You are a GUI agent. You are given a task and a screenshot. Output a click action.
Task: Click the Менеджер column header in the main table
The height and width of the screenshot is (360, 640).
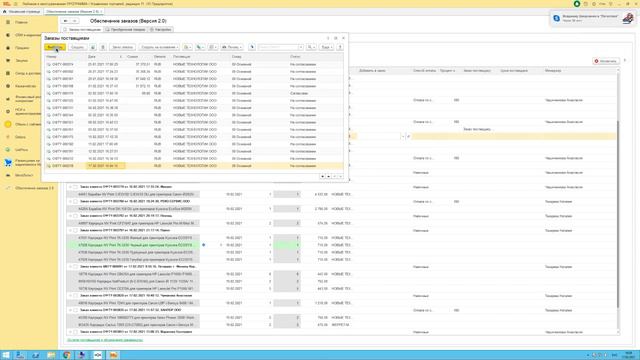(553, 71)
